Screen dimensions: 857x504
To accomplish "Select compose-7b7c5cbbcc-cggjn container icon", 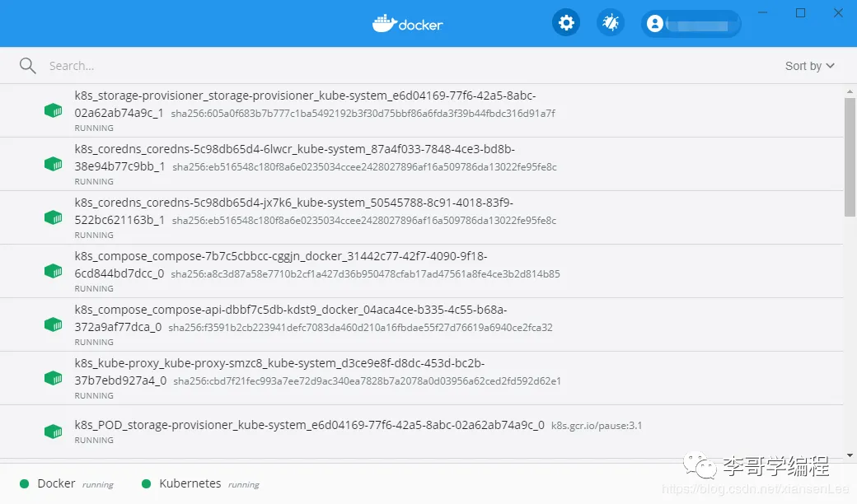I will pyautogui.click(x=53, y=271).
